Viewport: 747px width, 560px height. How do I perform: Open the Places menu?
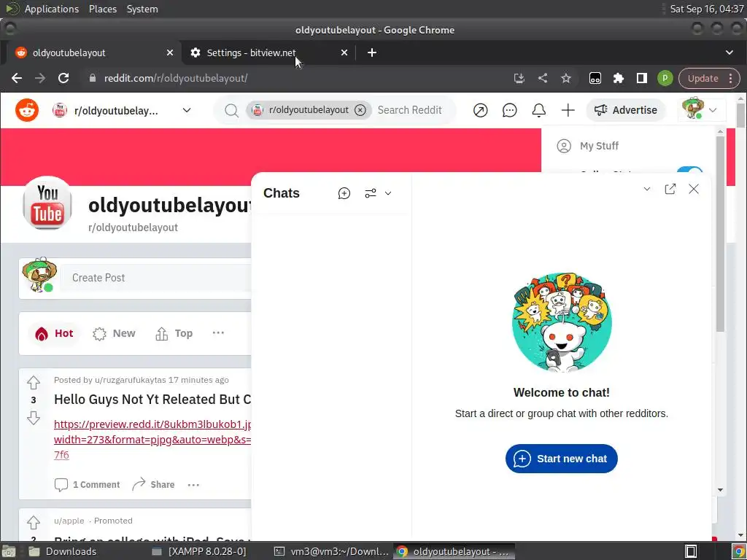(102, 9)
